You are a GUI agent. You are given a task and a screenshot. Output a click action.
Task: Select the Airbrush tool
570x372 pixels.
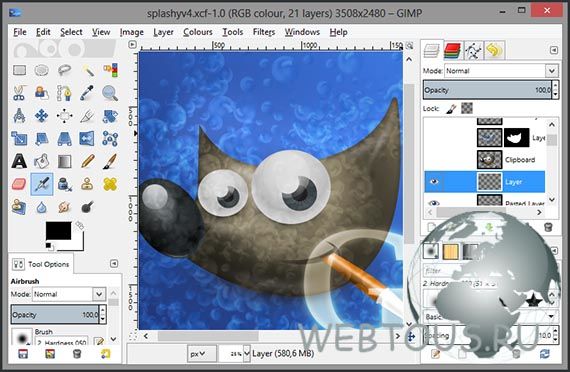pos(41,184)
